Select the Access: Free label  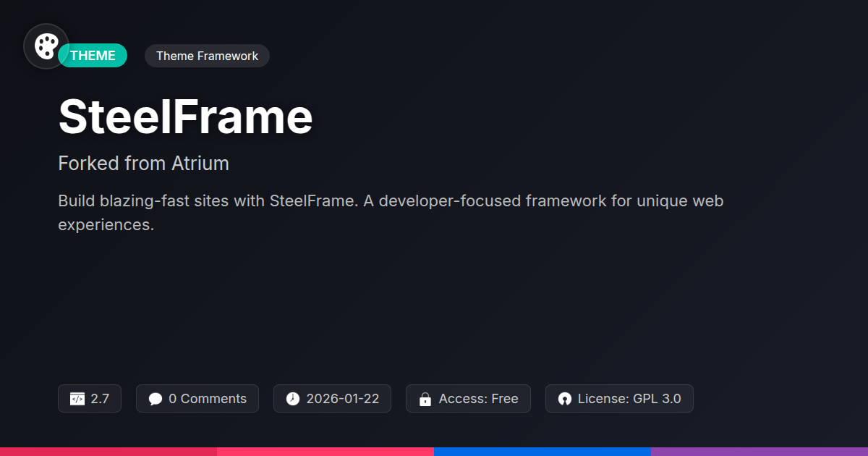point(478,399)
